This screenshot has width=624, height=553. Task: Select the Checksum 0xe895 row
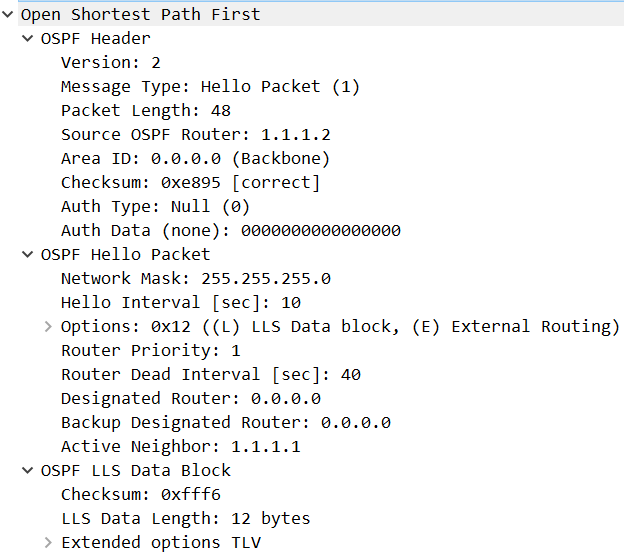190,183
